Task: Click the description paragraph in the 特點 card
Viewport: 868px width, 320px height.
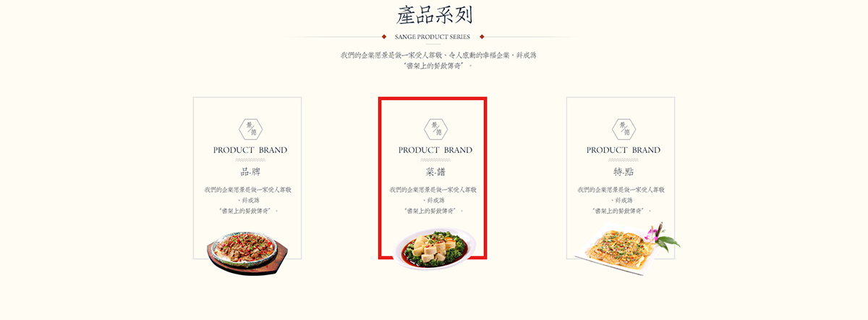Action: coord(621,201)
